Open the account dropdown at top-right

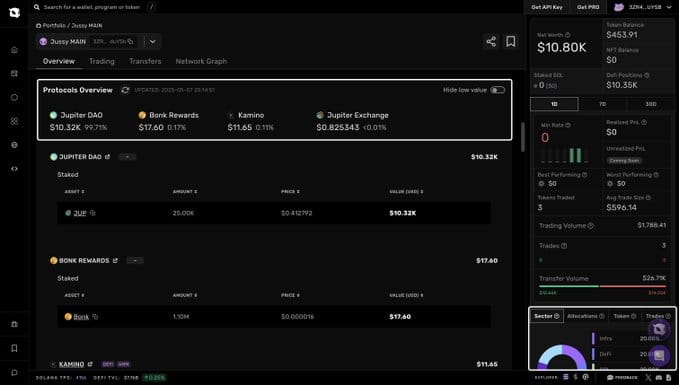click(668, 7)
